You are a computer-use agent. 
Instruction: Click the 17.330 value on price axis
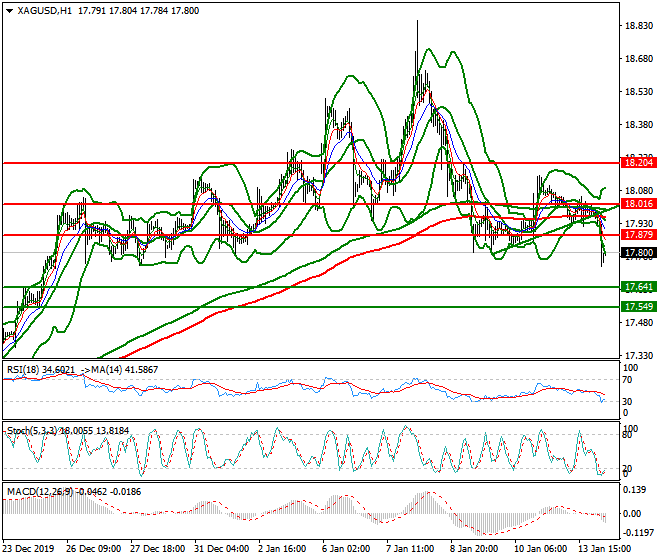pos(636,355)
